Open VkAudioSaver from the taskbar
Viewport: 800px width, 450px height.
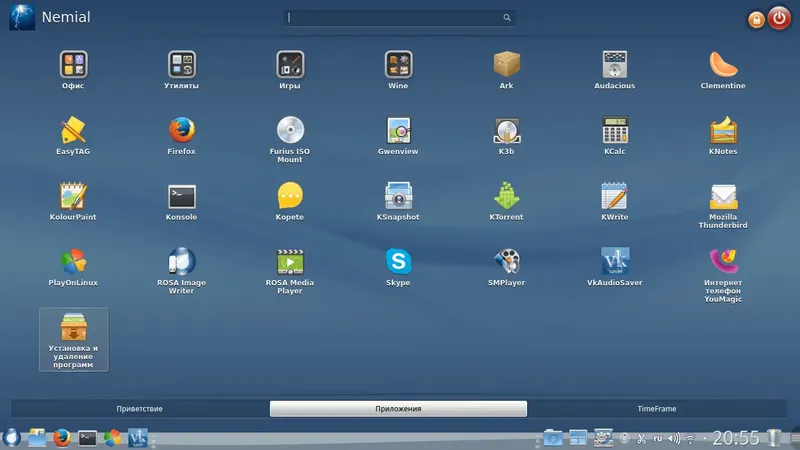pyautogui.click(x=138, y=438)
